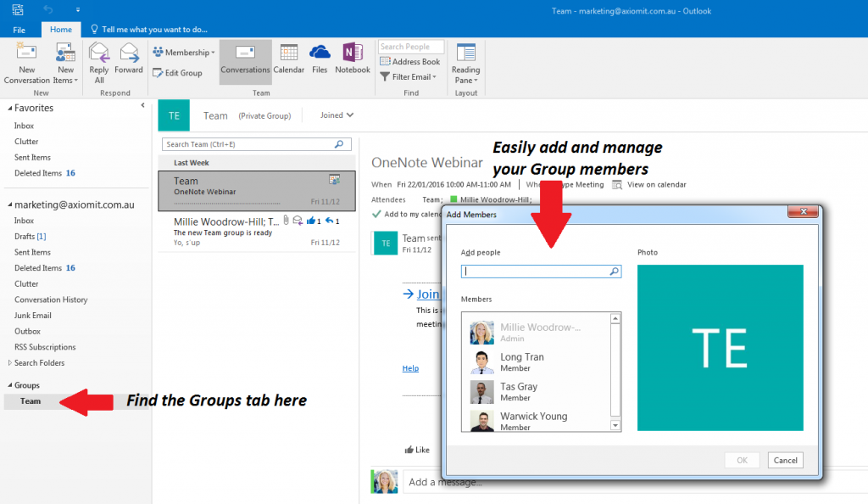868x504 pixels.
Task: Click Cancel in the Add Members dialog
Action: click(x=785, y=459)
